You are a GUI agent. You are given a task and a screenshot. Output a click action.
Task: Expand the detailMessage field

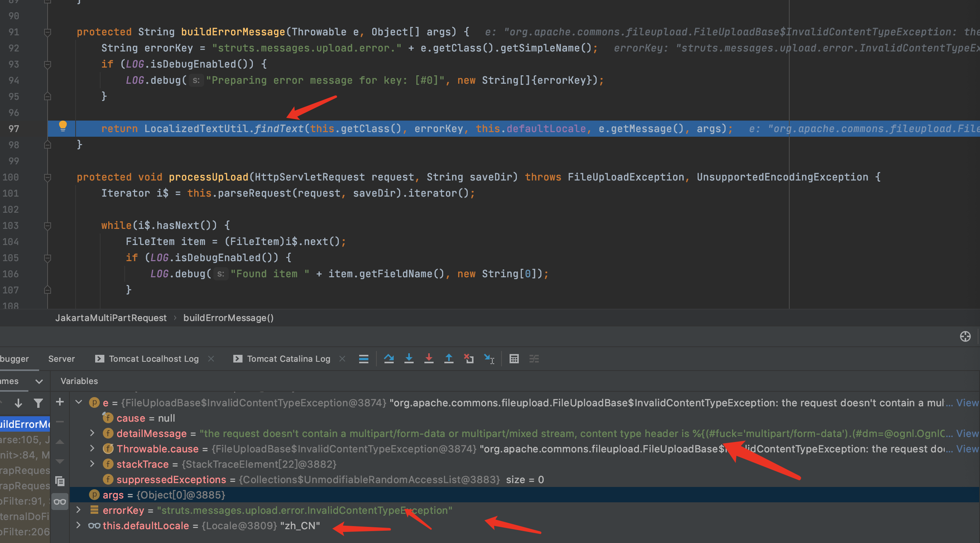(x=92, y=433)
